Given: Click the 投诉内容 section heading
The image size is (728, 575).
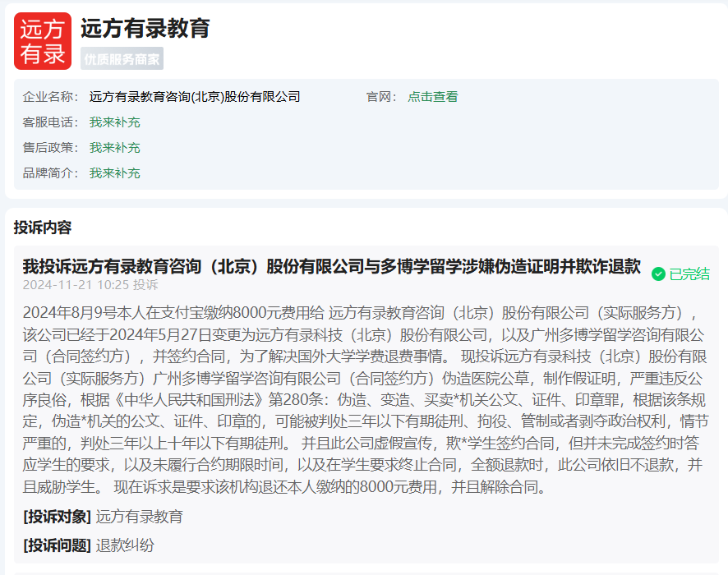Looking at the screenshot, I should [x=43, y=228].
